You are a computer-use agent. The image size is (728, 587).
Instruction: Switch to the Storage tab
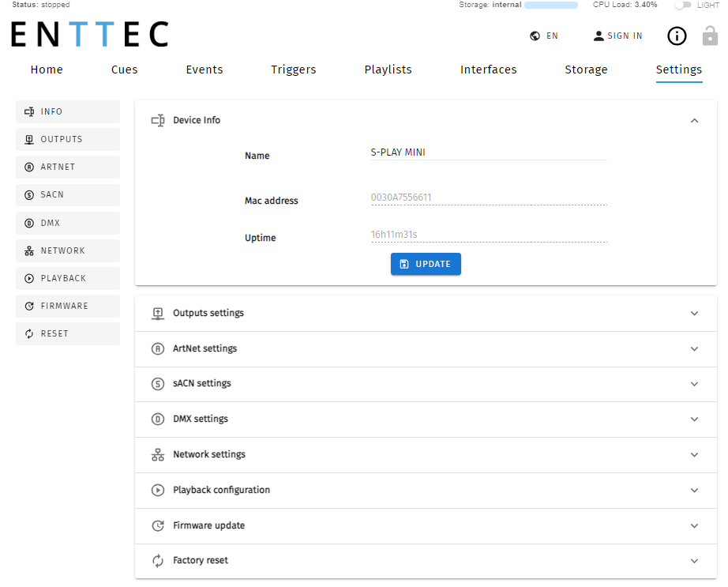click(x=586, y=70)
